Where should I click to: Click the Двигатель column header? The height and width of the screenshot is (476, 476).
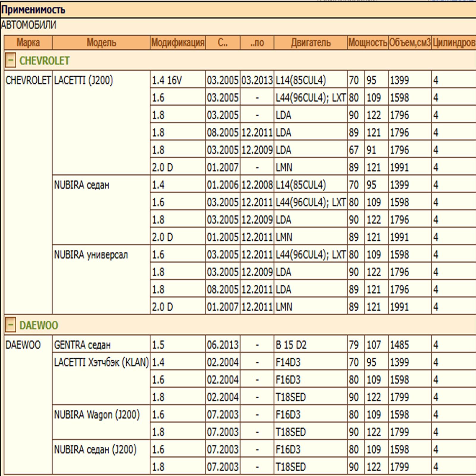click(311, 43)
